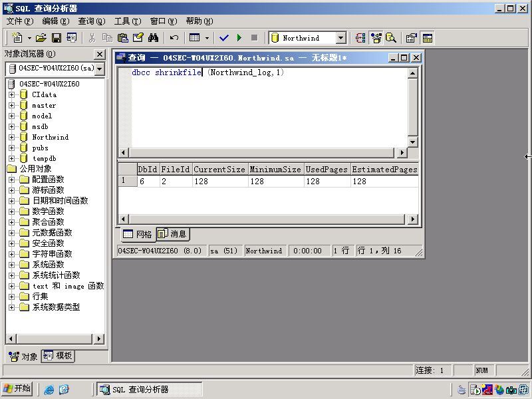Open the 窗口(W) menu
Screen dimensions: 532x399
click(x=164, y=21)
